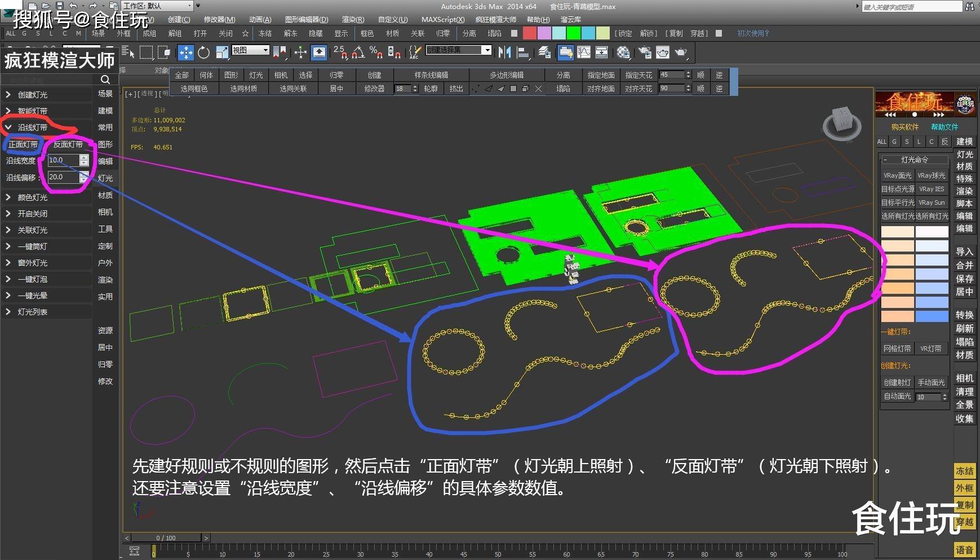Viewport: 980px width, 560px height.
Task: Click the VRay面光 button
Action: click(897, 175)
